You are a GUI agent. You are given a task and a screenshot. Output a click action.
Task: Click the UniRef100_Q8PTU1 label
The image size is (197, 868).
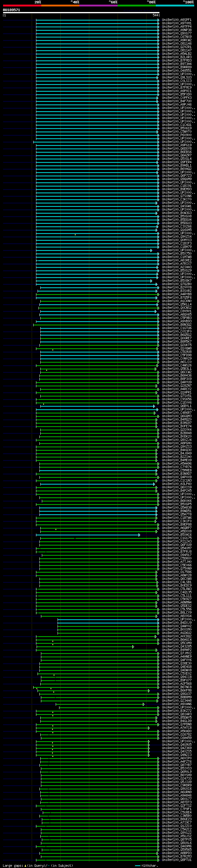(x=176, y=860)
